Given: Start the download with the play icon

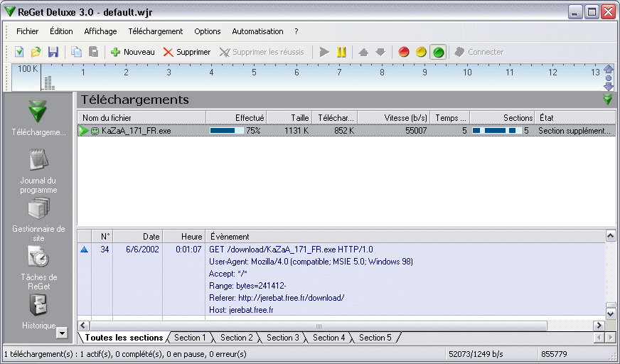Looking at the screenshot, I should point(324,52).
